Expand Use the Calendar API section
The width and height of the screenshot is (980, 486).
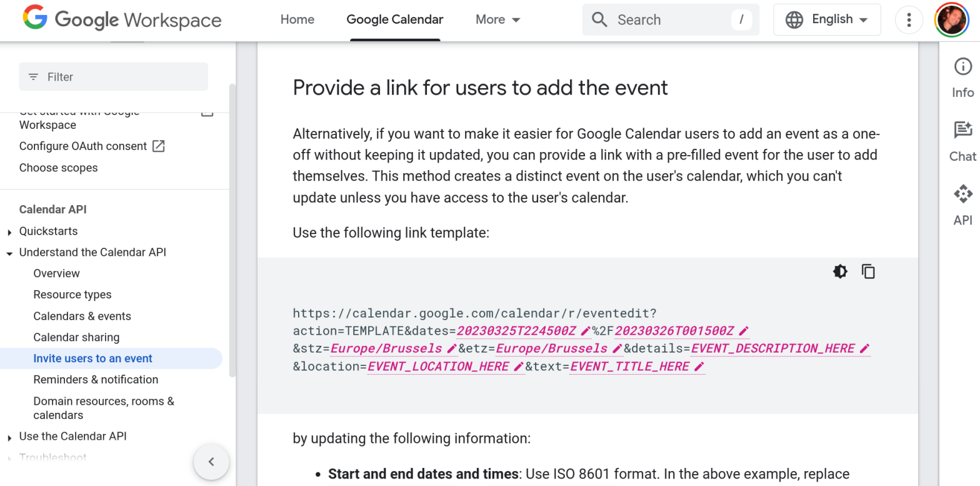(9, 437)
